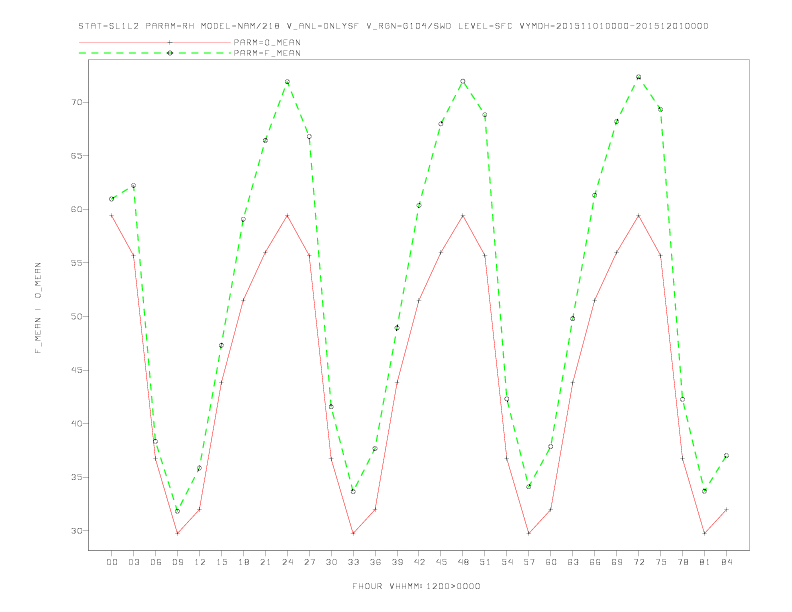Select the O_MEAN plus marker at hour 24

pyautogui.click(x=287, y=216)
